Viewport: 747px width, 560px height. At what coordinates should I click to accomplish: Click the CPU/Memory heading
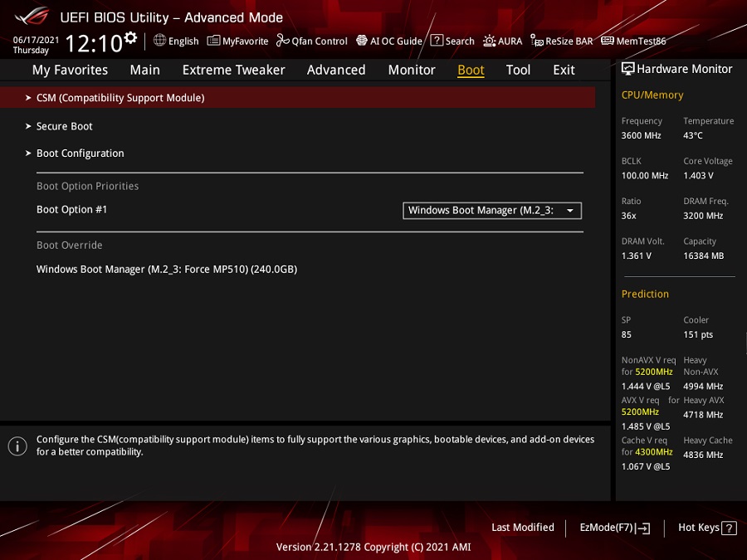pos(652,95)
